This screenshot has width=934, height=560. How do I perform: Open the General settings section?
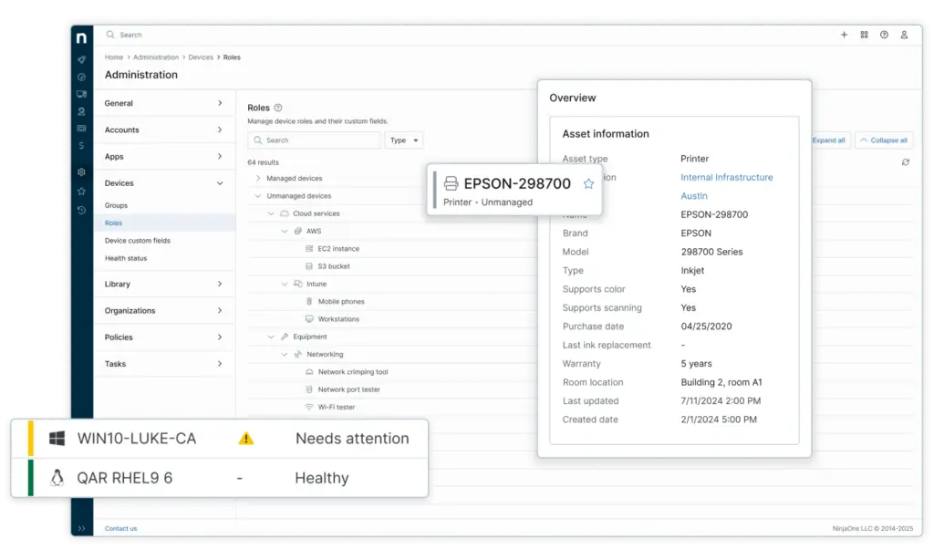[164, 103]
